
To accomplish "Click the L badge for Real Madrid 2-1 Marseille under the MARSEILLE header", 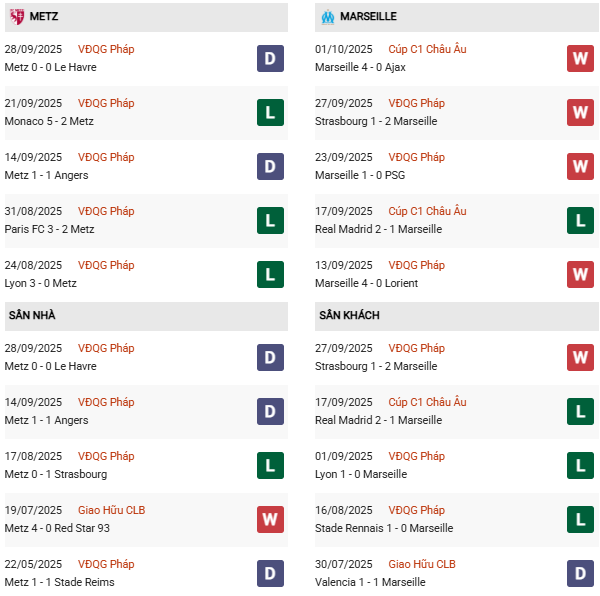I will click(580, 220).
